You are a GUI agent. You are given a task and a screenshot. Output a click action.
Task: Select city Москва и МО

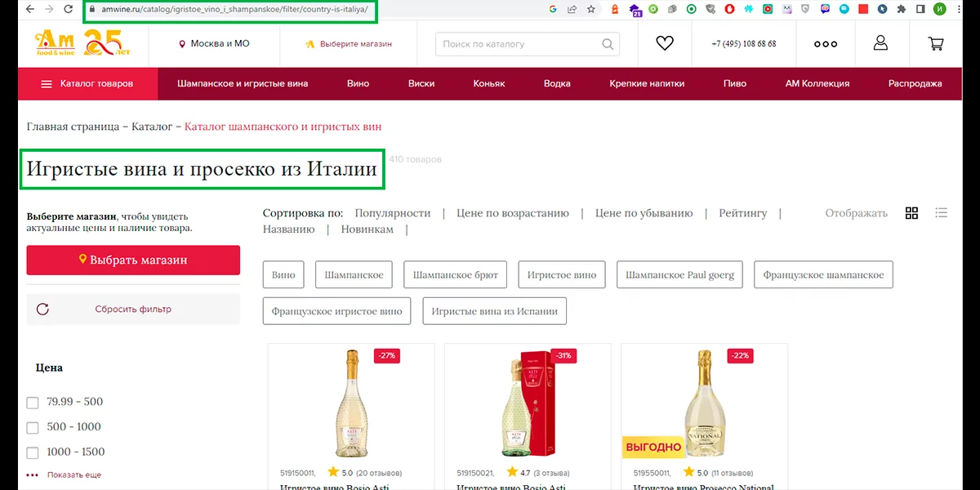(x=220, y=44)
